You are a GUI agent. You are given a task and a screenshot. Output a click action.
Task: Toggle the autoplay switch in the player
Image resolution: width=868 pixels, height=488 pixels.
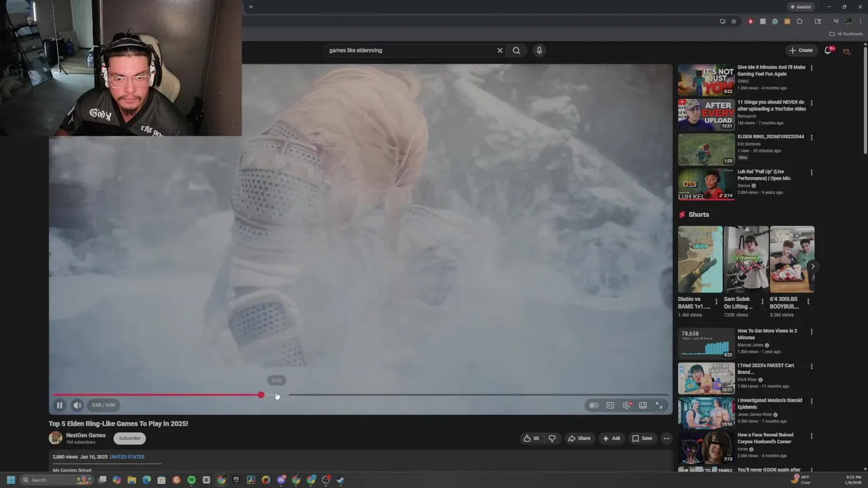tap(594, 405)
